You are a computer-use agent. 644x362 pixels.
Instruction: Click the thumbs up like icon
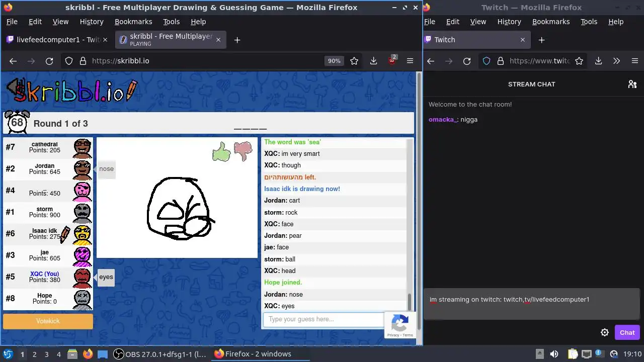(x=221, y=151)
